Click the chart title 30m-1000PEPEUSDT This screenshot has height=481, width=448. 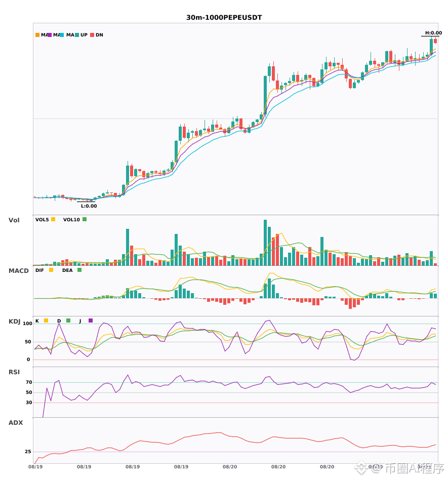tap(224, 18)
